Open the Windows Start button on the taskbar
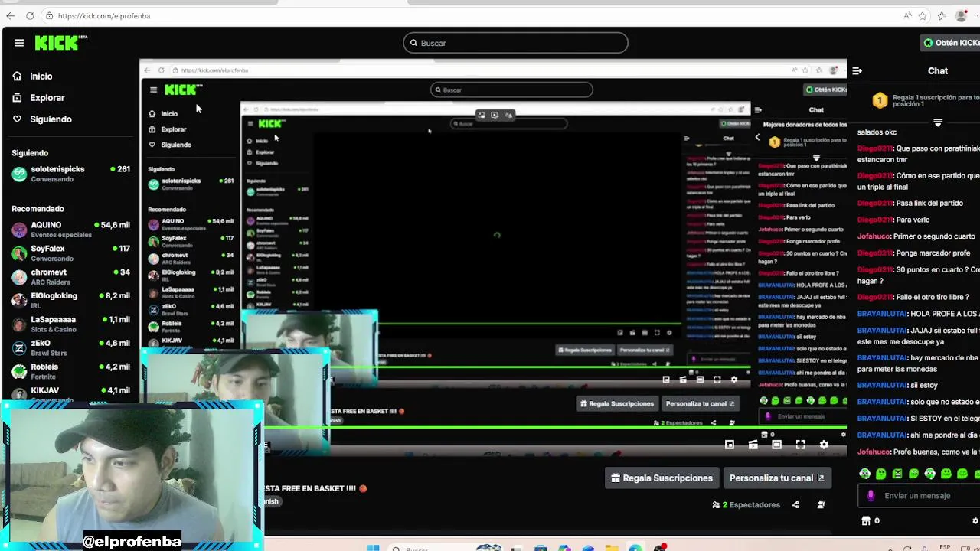Screen dimensions: 980x551 coord(373,548)
